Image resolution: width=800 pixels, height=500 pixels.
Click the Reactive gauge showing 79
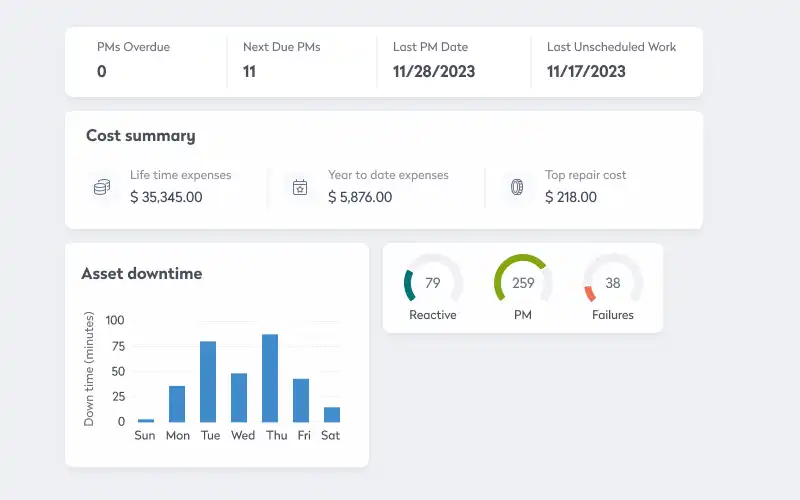pos(432,284)
